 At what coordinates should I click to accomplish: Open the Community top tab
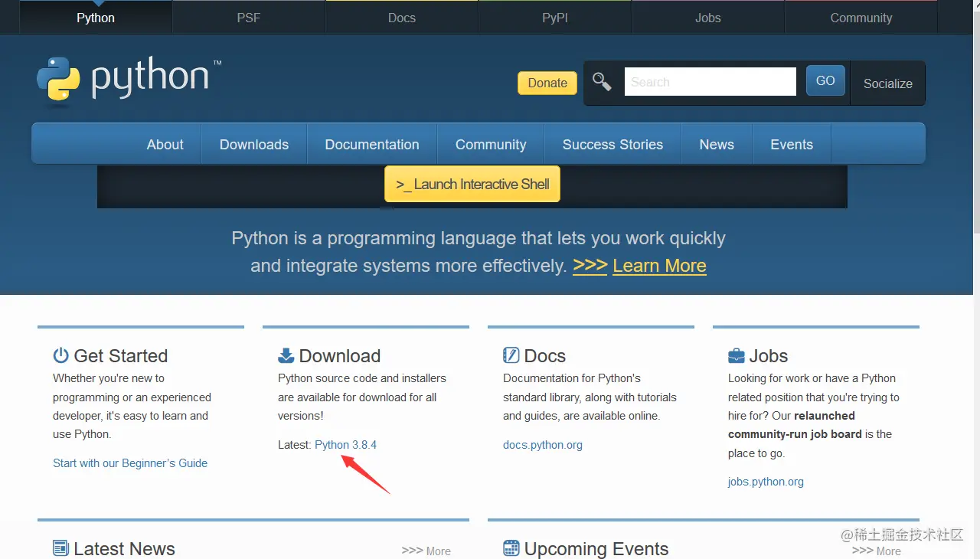pos(861,18)
